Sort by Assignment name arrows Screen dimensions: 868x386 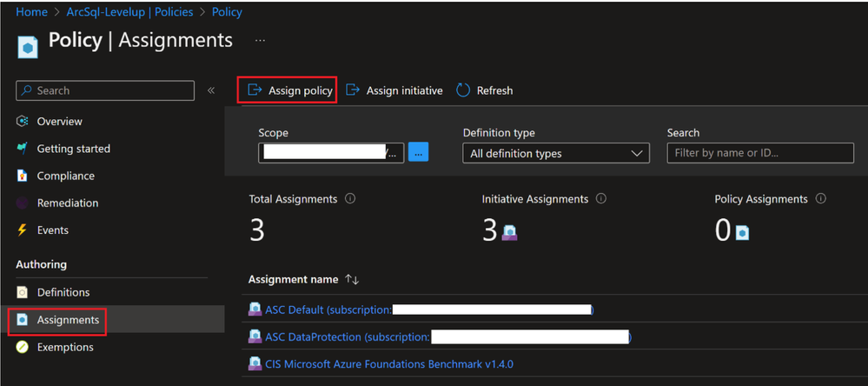click(x=352, y=280)
